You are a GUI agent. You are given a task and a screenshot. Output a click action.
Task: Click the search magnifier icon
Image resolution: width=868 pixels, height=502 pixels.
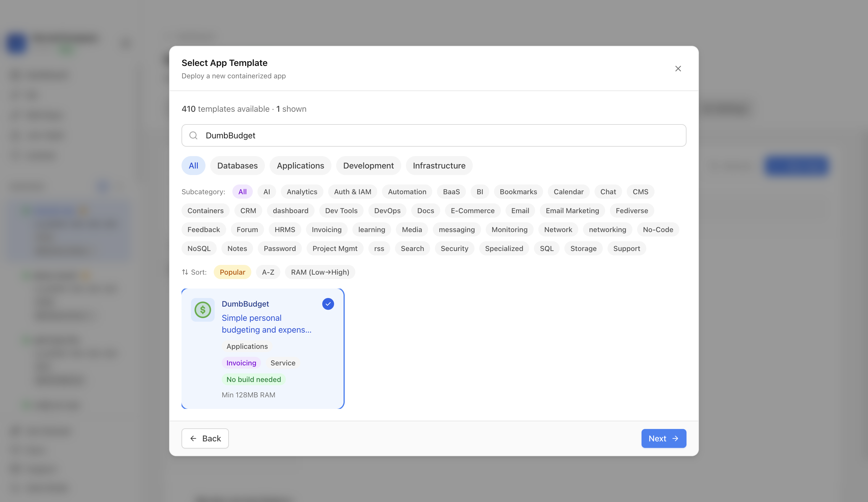coord(193,135)
